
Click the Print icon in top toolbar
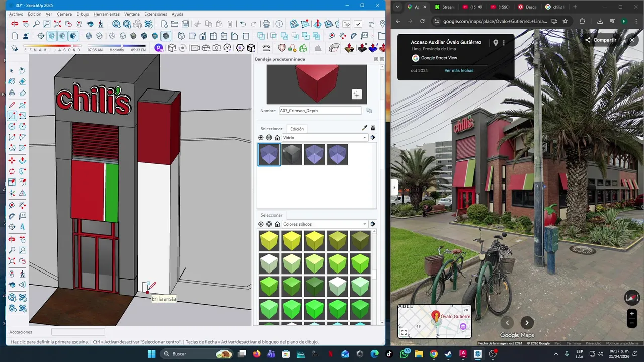coord(266,24)
